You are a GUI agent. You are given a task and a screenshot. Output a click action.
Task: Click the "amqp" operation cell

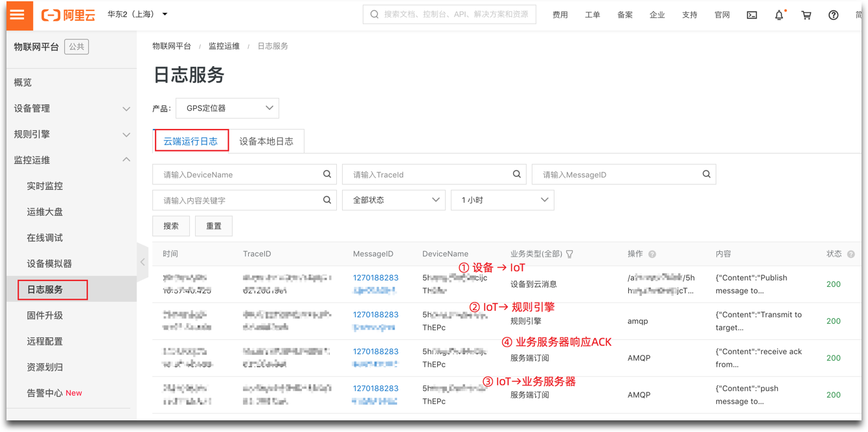pos(638,321)
